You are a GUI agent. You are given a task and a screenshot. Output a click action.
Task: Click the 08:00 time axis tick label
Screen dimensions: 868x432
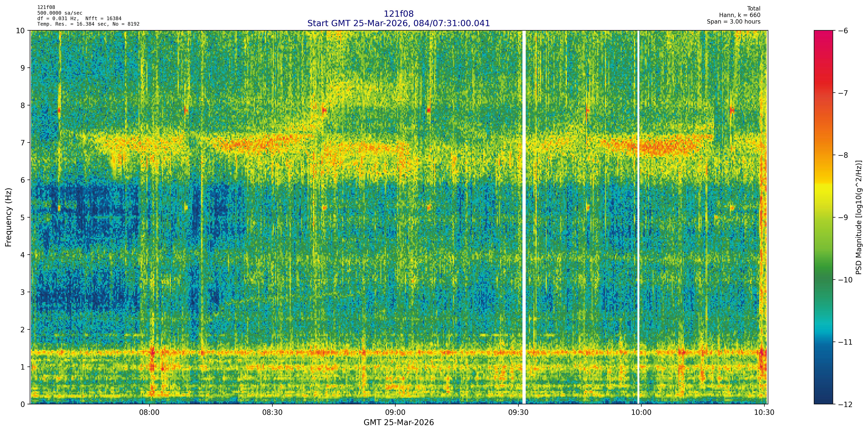[x=149, y=412]
